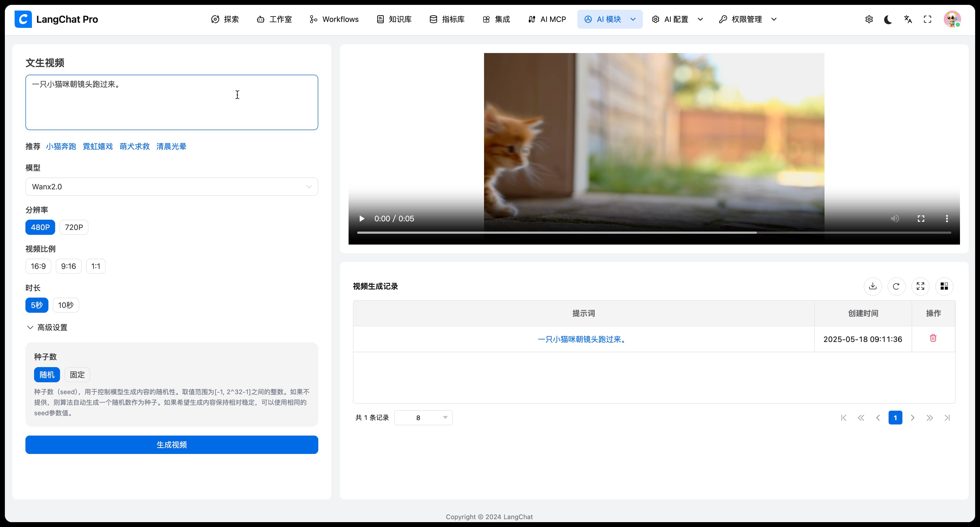This screenshot has height=527, width=980.
Task: Seek on the video progress bar
Action: 654,232
